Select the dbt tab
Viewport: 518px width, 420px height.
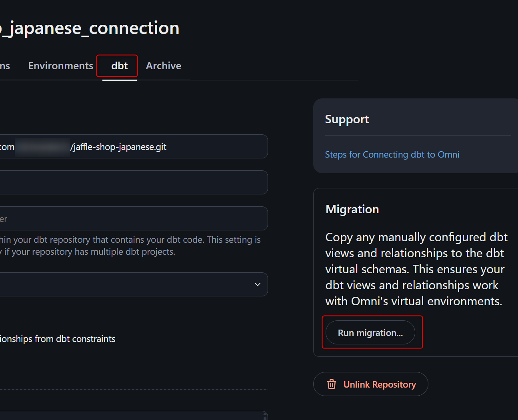pyautogui.click(x=119, y=66)
